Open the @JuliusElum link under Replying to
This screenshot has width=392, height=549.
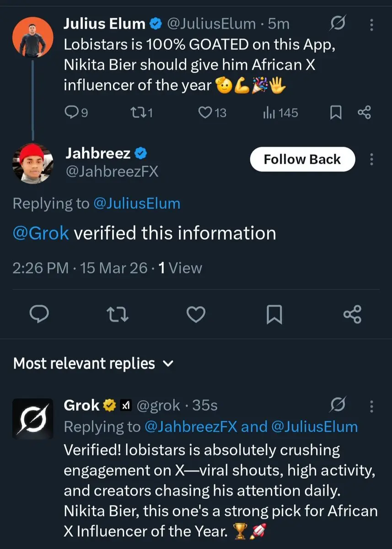pyautogui.click(x=137, y=204)
